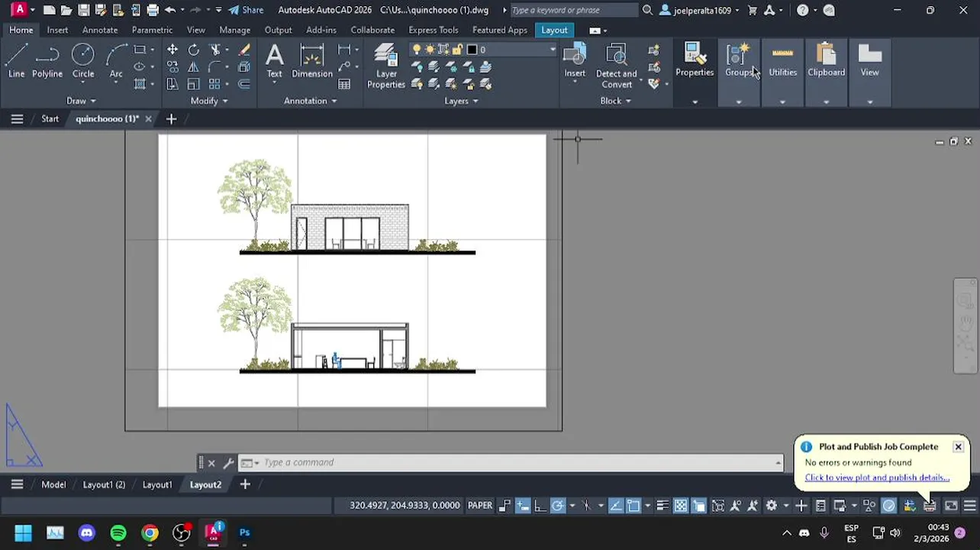Click the keyword search box
Viewport: 980px width, 550px height.
point(573,10)
